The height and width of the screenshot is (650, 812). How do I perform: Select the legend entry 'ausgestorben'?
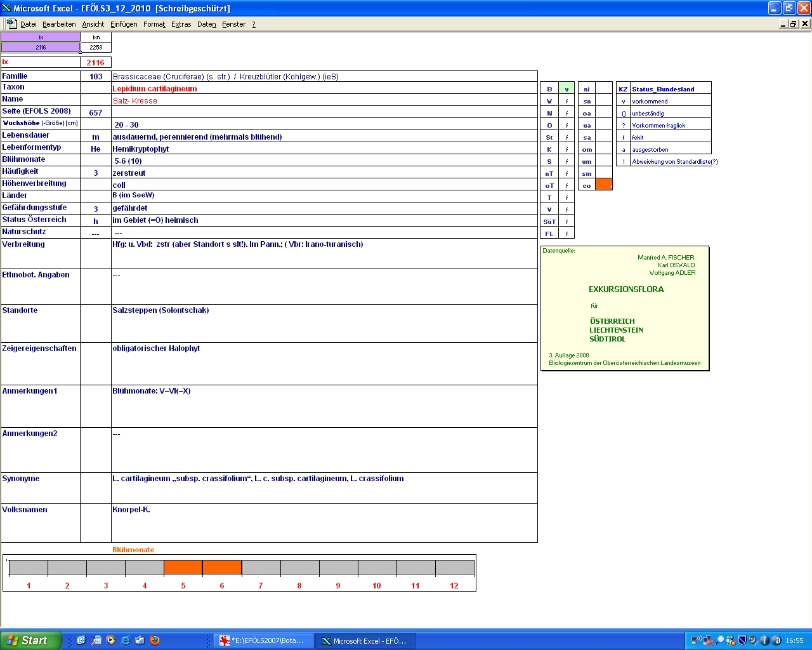[x=671, y=149]
